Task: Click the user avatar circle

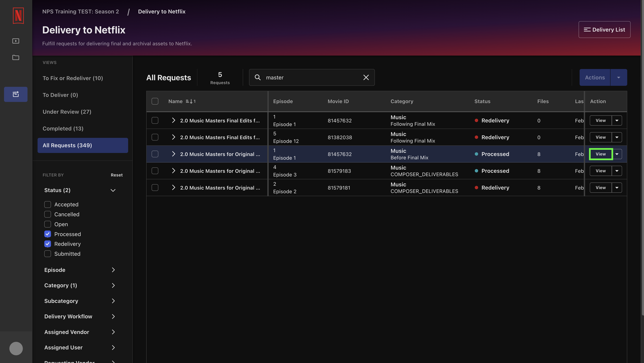Action: pyautogui.click(x=16, y=349)
